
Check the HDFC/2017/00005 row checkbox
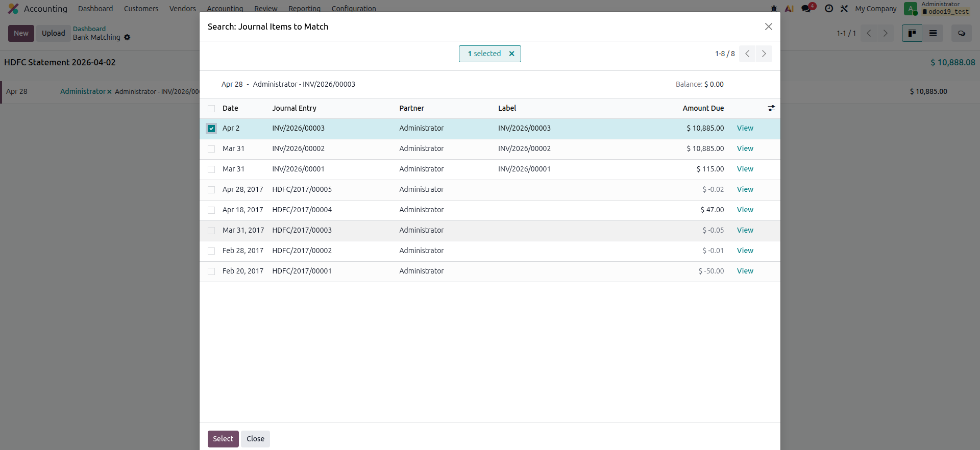(211, 190)
